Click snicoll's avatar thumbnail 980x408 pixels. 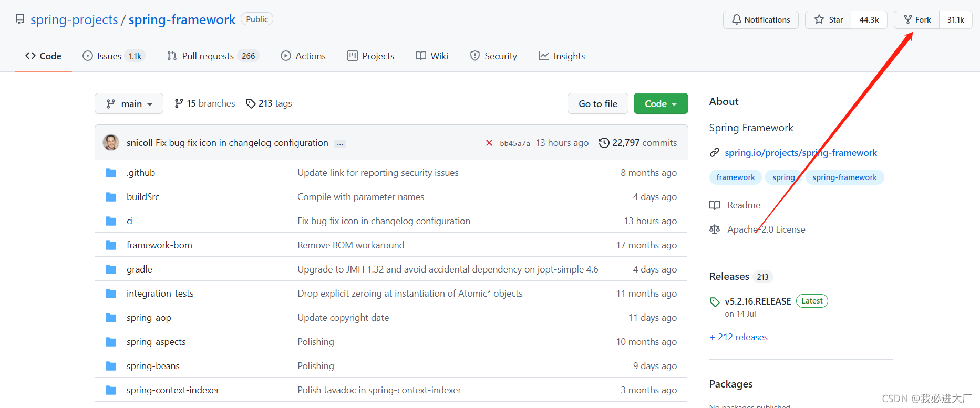coord(111,142)
